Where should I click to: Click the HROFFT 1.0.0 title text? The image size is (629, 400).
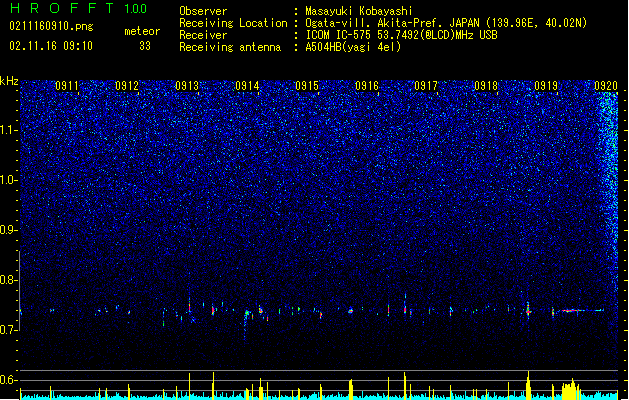[79, 8]
